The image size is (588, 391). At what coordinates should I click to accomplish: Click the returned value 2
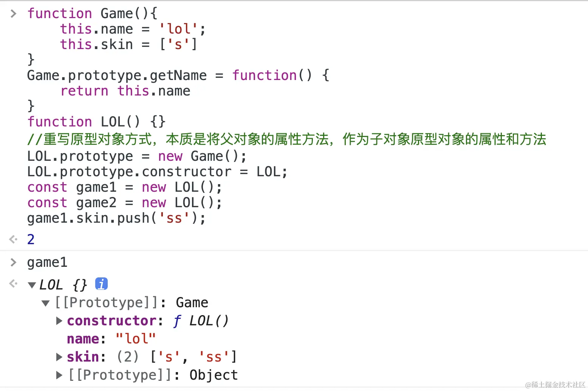pyautogui.click(x=31, y=239)
